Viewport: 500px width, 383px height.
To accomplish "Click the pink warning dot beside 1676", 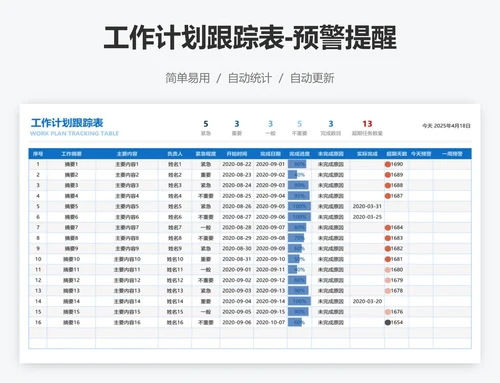I will (388, 312).
